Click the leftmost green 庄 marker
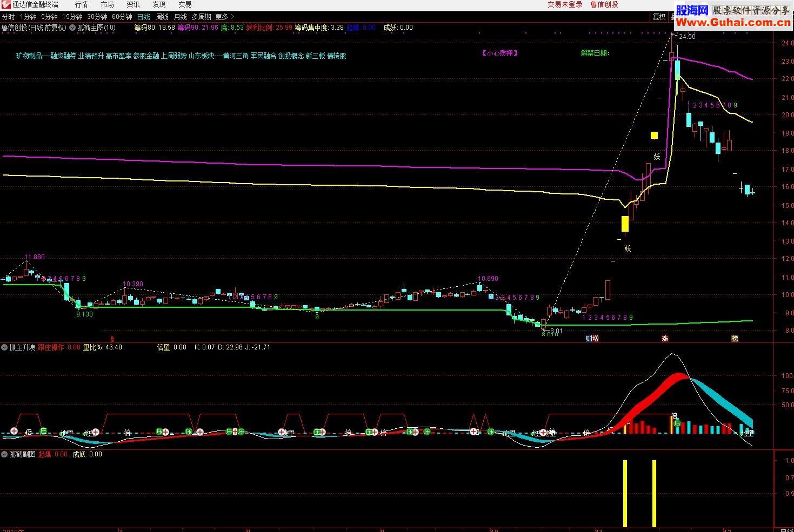794x532 pixels. [x=43, y=432]
